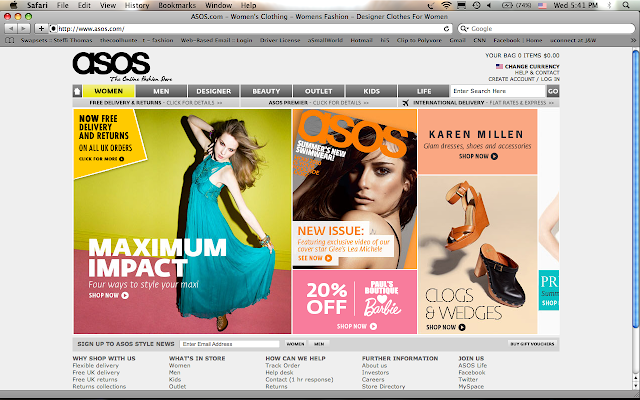Image resolution: width=640 pixels, height=400 pixels.
Task: Open the History menu
Action: click(137, 5)
